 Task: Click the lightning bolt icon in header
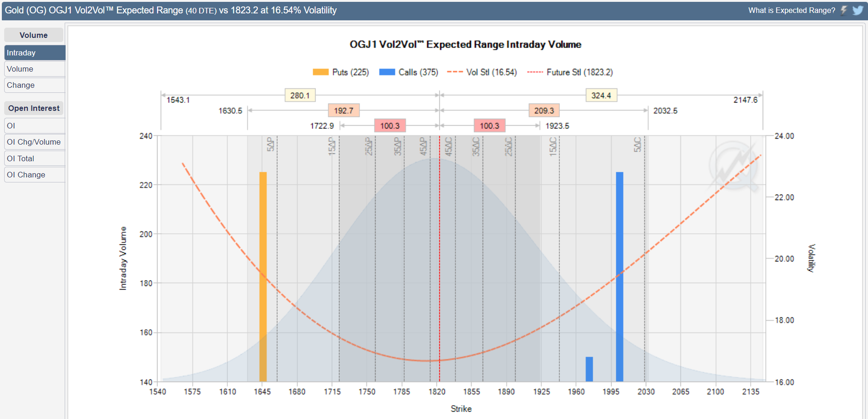coord(844,10)
